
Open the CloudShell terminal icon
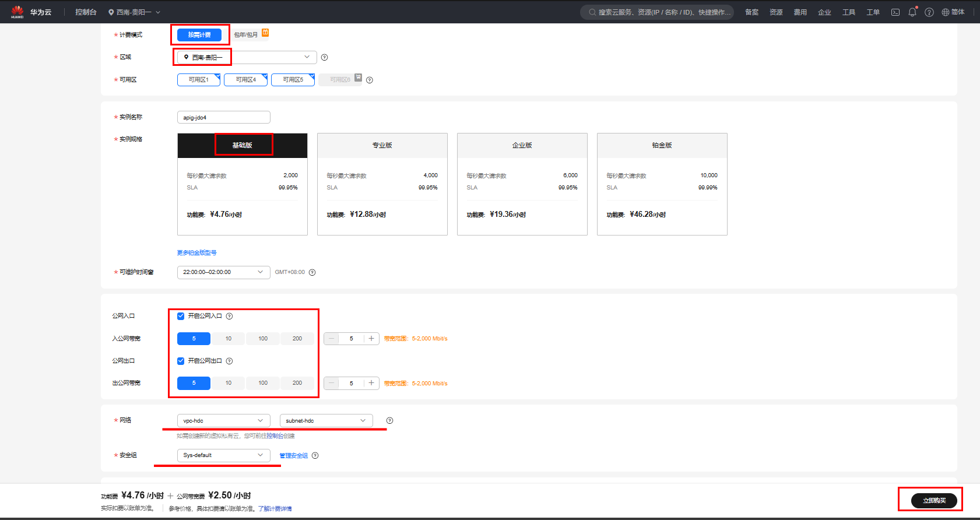pos(895,12)
